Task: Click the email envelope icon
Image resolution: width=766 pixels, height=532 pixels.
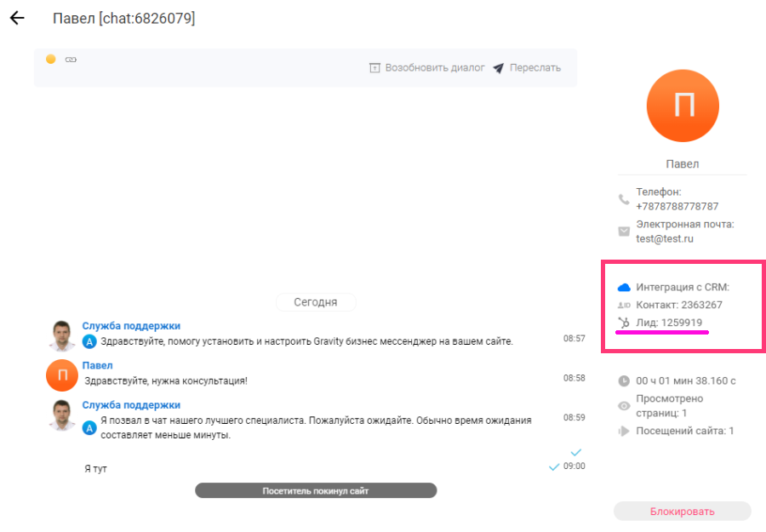Action: click(x=624, y=232)
